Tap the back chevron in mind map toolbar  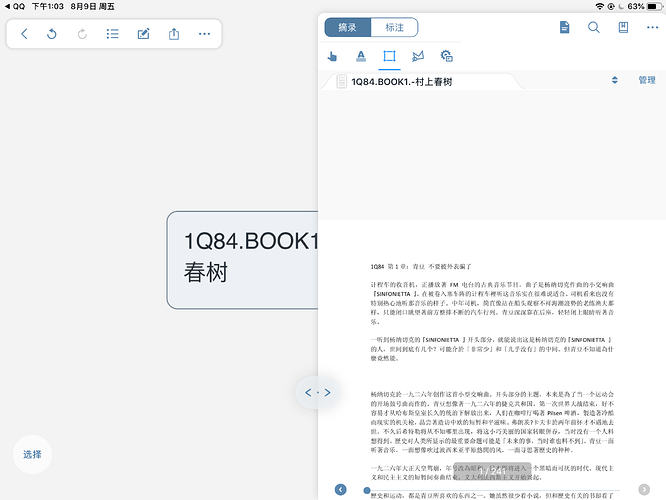pyautogui.click(x=24, y=34)
